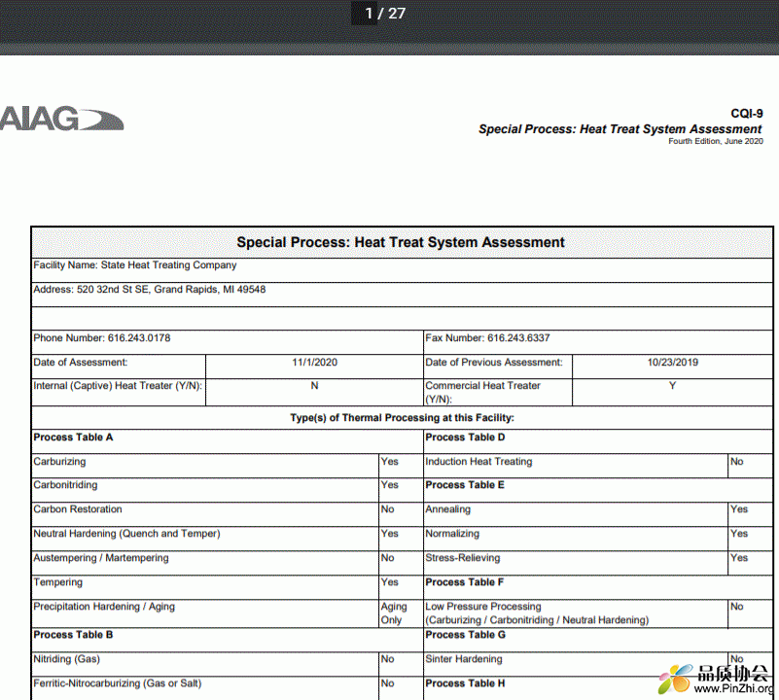This screenshot has width=779, height=700.
Task: Click the 'Process Table G' heading
Action: [x=465, y=635]
